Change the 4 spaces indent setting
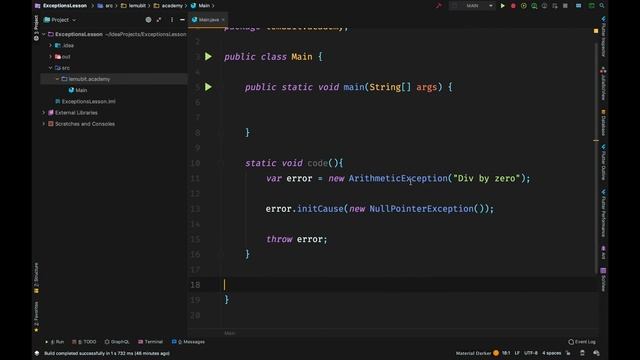Viewport: 640px width, 360px height. [x=551, y=353]
